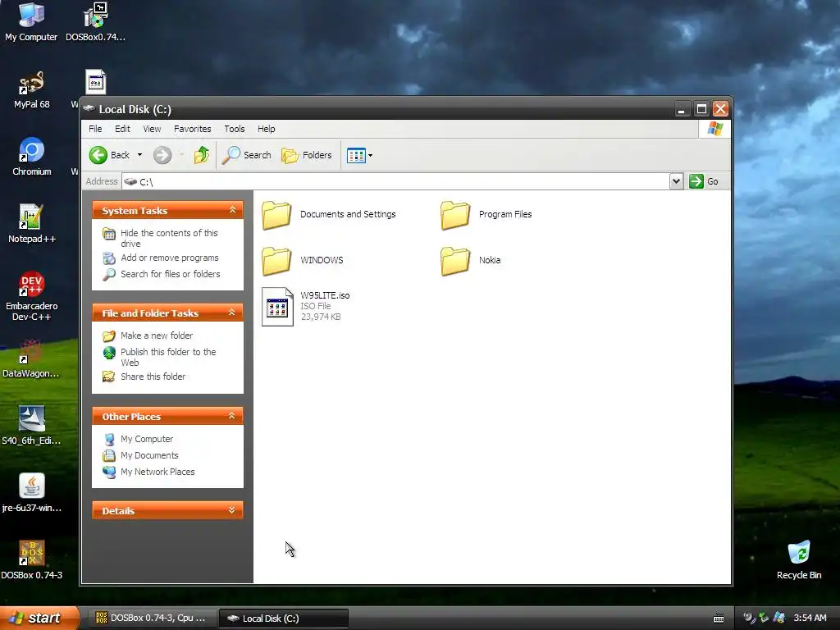Click Hide the contents of this drive
Screen dimensions: 840x630
tap(161, 239)
